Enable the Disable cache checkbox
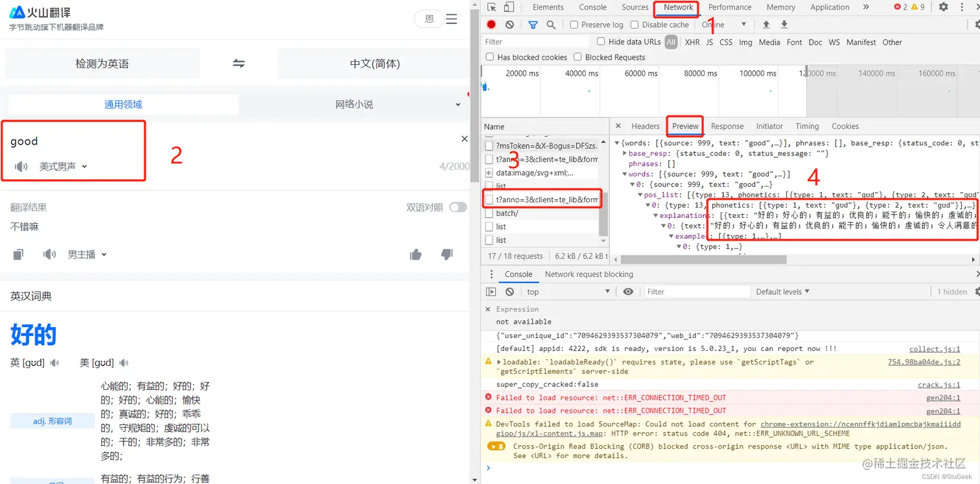 click(636, 25)
